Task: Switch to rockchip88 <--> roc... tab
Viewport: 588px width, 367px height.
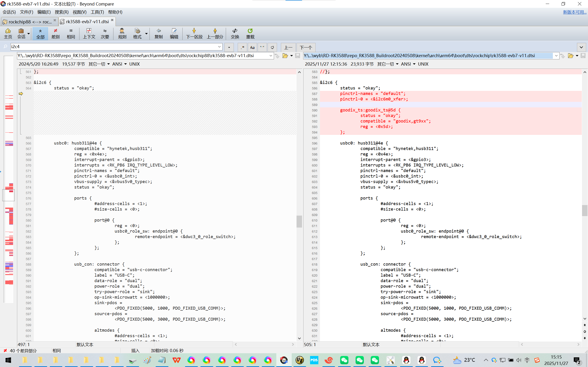Action: pyautogui.click(x=29, y=22)
